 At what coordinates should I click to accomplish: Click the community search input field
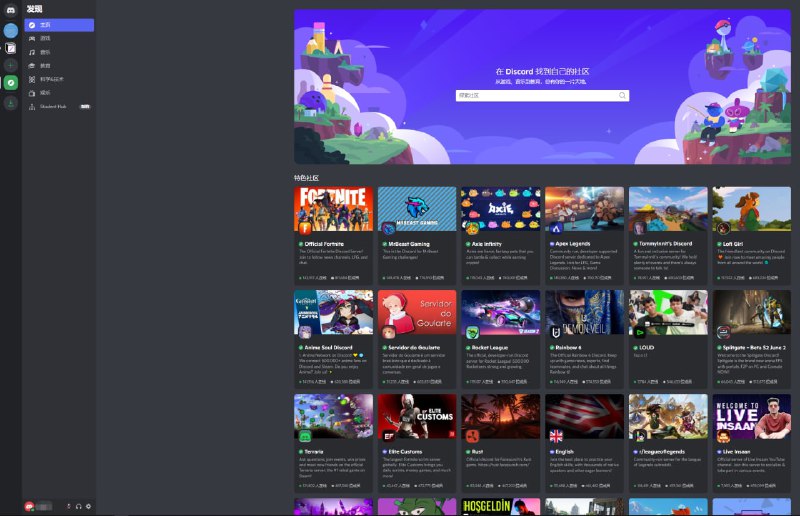point(535,96)
